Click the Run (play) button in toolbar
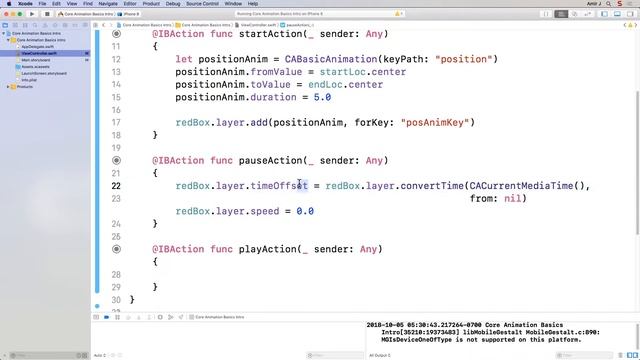The height and width of the screenshot is (360, 640). tap(32, 14)
